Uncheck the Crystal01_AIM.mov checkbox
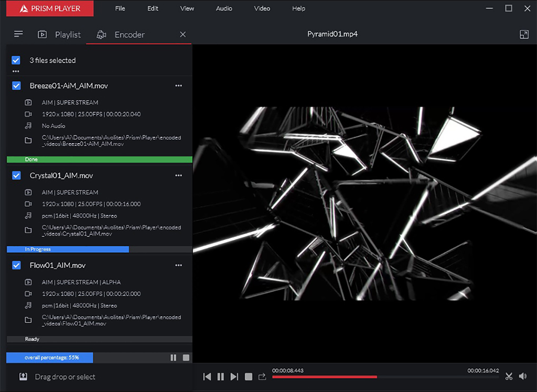The width and height of the screenshot is (537, 392). click(x=16, y=176)
